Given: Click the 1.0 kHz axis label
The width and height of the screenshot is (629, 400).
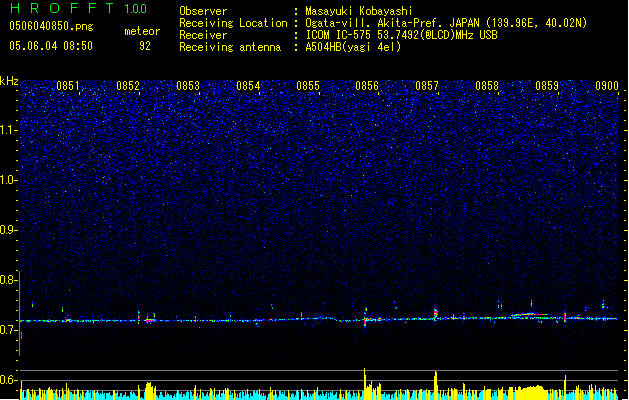Looking at the screenshot, I should [x=9, y=180].
